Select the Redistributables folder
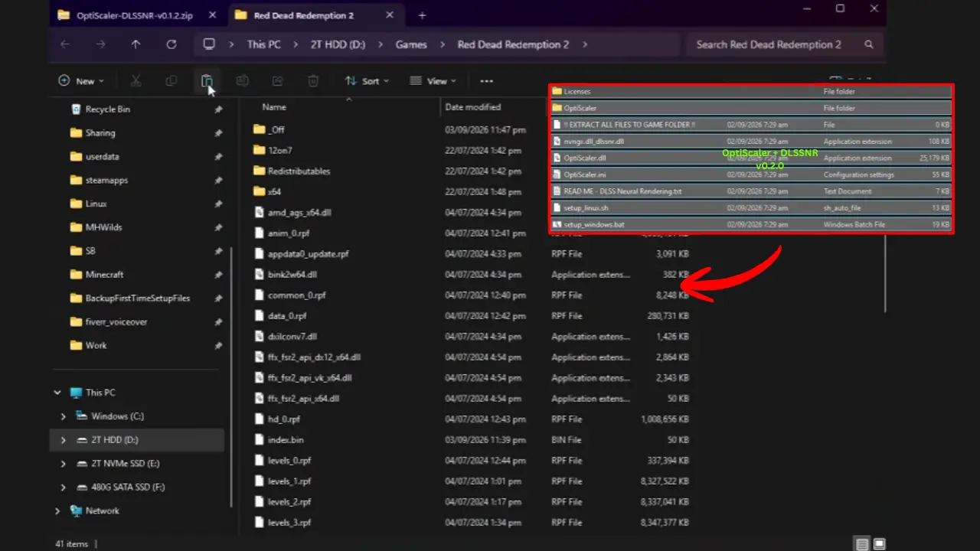Screen dimensions: 980x551 pyautogui.click(x=299, y=171)
